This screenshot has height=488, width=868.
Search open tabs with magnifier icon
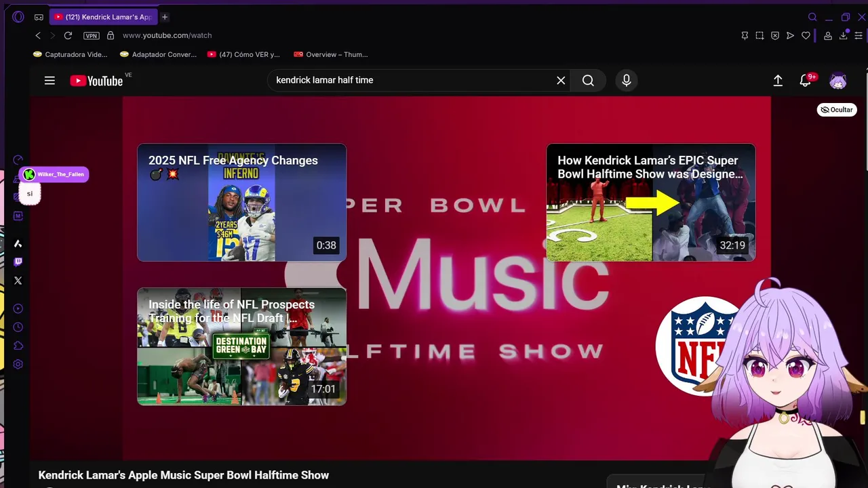(812, 17)
